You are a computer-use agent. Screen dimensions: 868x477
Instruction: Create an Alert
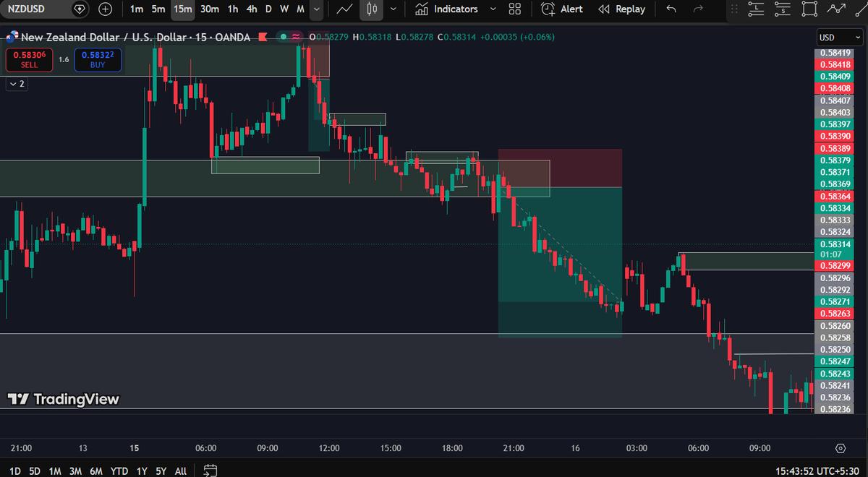562,9
